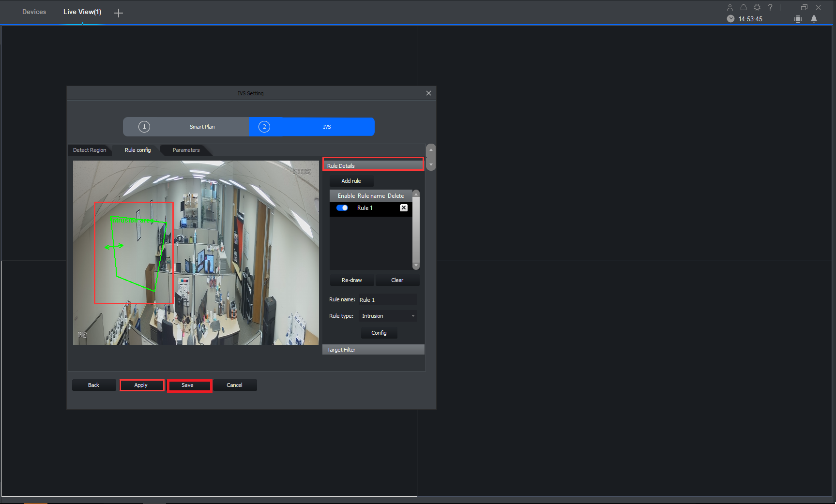The height and width of the screenshot is (504, 836).
Task: Click the lock screen padlock icon
Action: click(744, 7)
